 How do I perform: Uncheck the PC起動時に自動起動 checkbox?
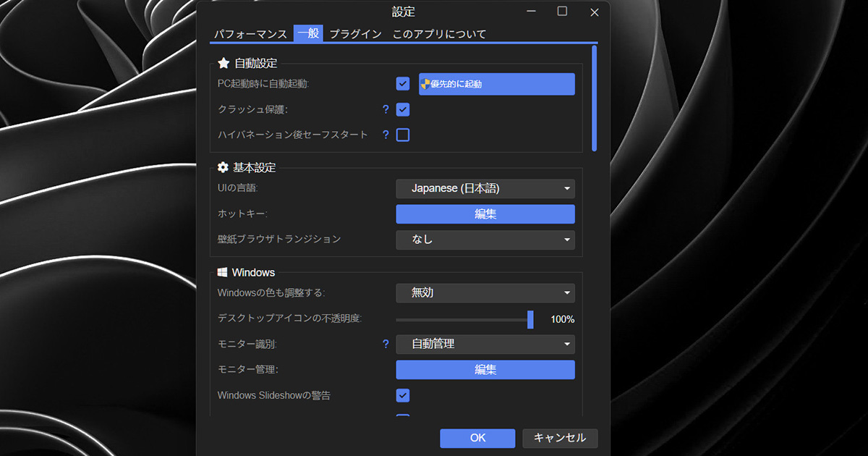coord(403,84)
